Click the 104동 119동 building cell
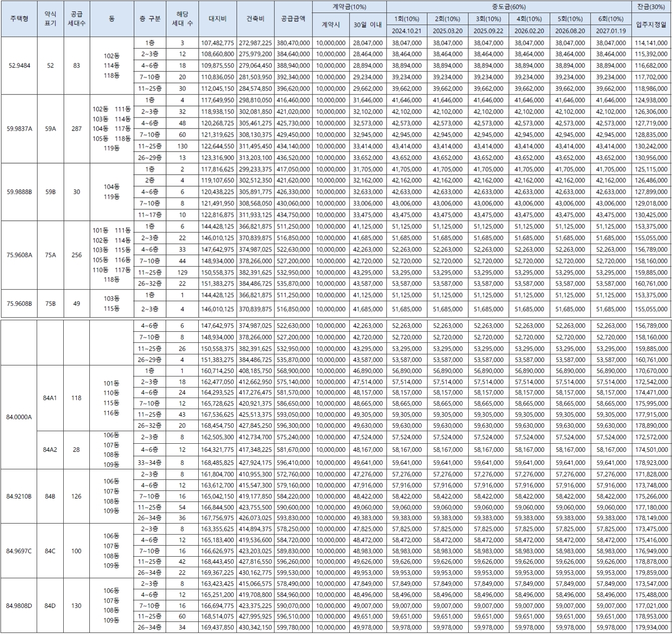This screenshot has height=635, width=672. (x=111, y=192)
